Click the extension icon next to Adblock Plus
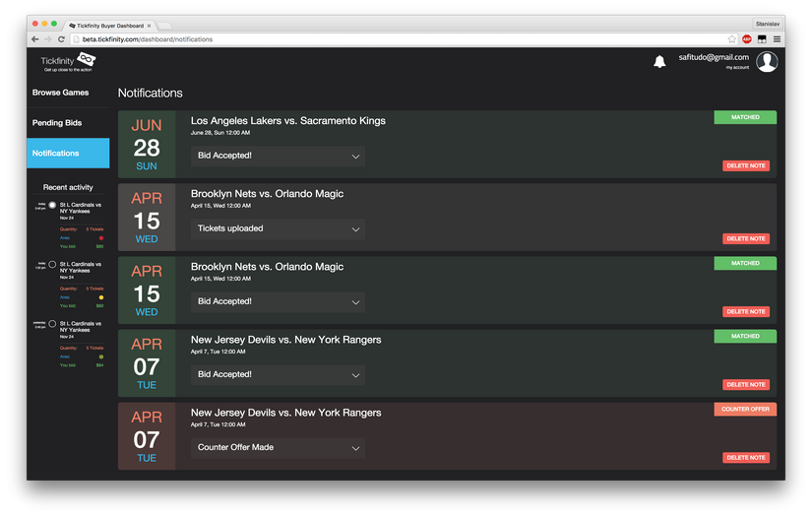This screenshot has height=517, width=812. click(762, 39)
